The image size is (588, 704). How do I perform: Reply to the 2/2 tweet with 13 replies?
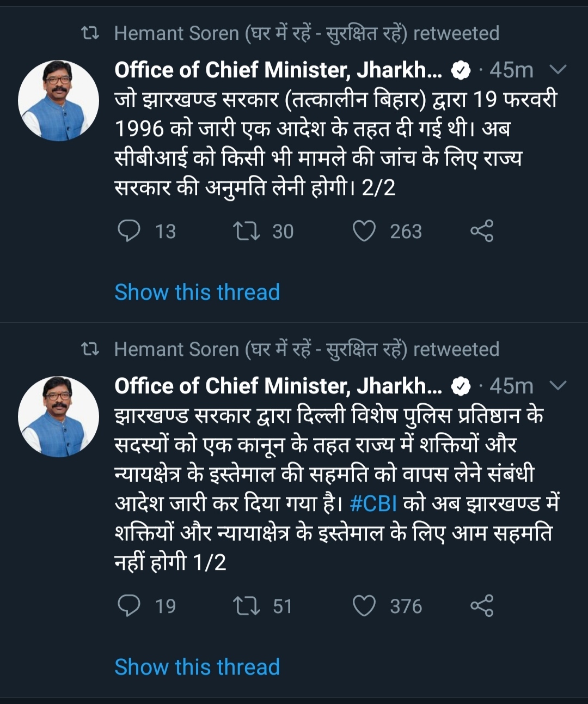tap(130, 231)
